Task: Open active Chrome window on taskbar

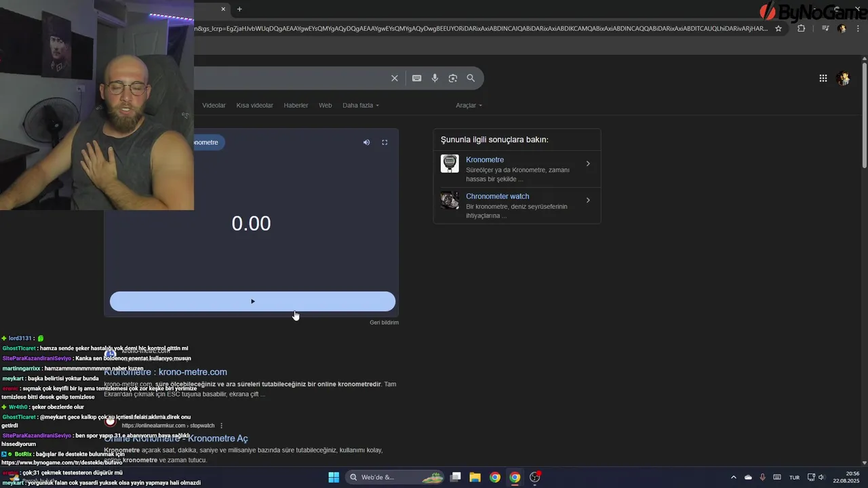Action: click(515, 477)
